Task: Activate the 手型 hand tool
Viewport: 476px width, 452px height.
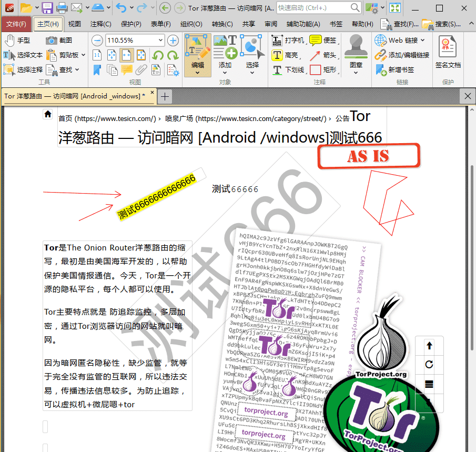Action: point(17,41)
